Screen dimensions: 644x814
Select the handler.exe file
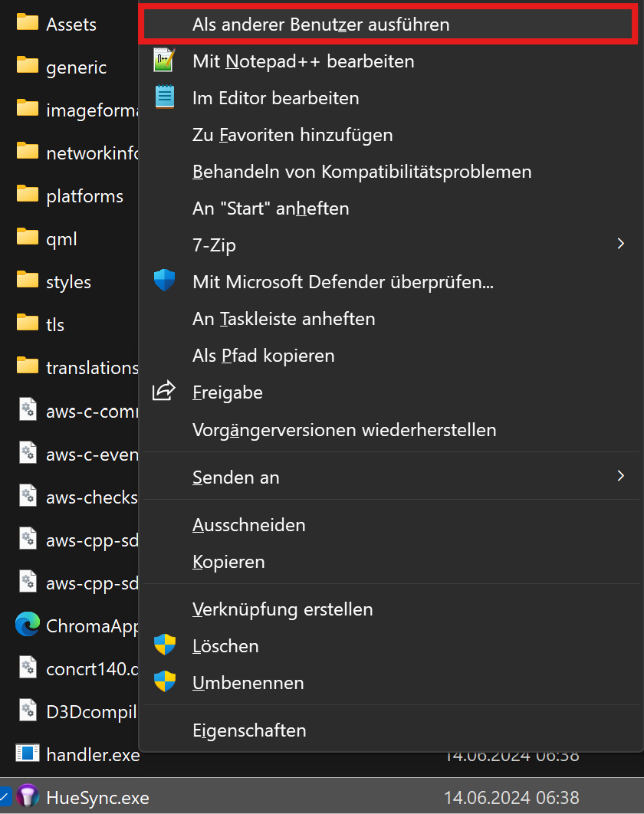(x=92, y=754)
